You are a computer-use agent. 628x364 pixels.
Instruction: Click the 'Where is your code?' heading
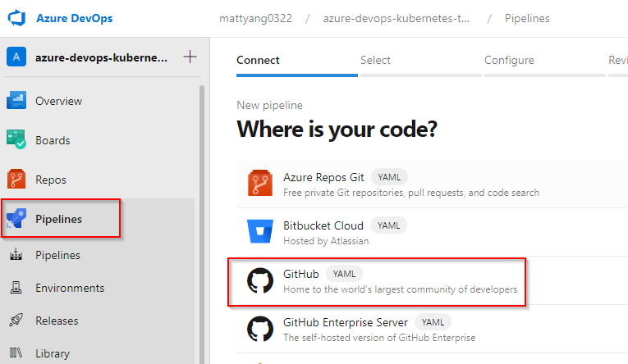337,130
